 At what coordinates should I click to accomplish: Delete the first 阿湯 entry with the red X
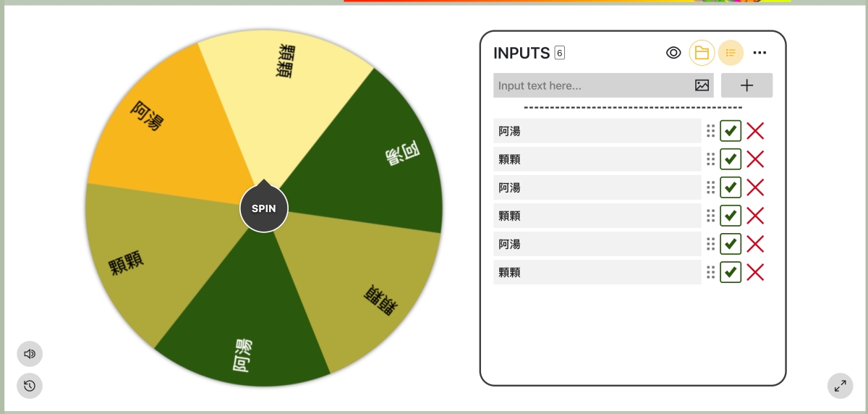(x=755, y=131)
